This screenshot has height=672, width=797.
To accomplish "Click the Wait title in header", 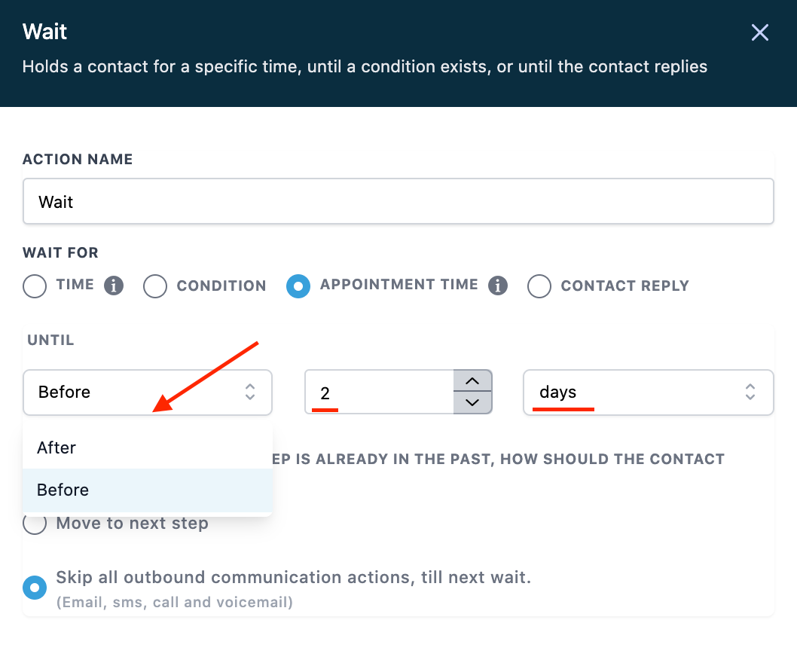I will [45, 32].
